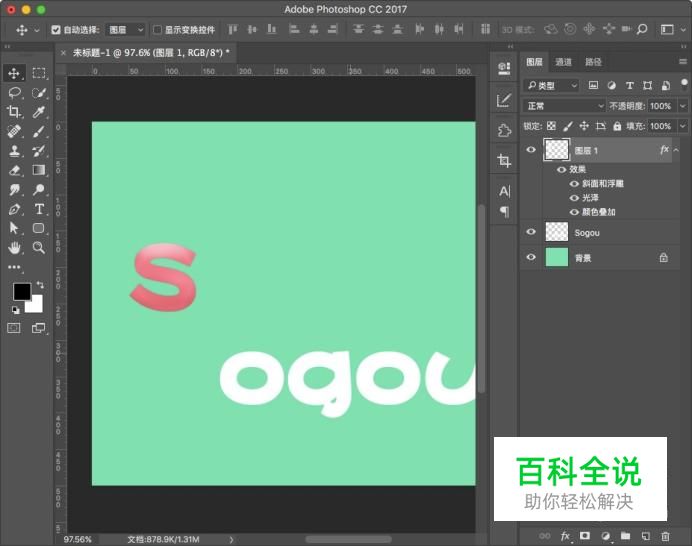Select the Crop tool in toolbox
Viewport: 692px width, 546px height.
coord(14,112)
